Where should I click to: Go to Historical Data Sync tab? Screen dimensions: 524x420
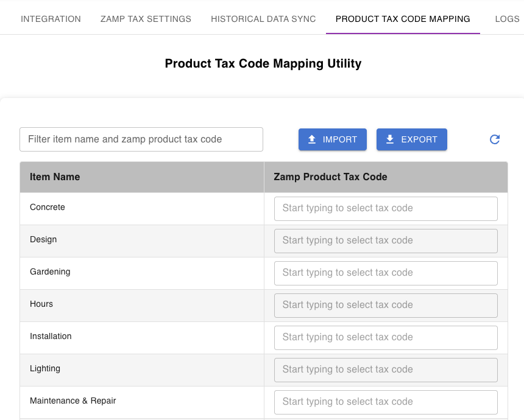tap(263, 19)
